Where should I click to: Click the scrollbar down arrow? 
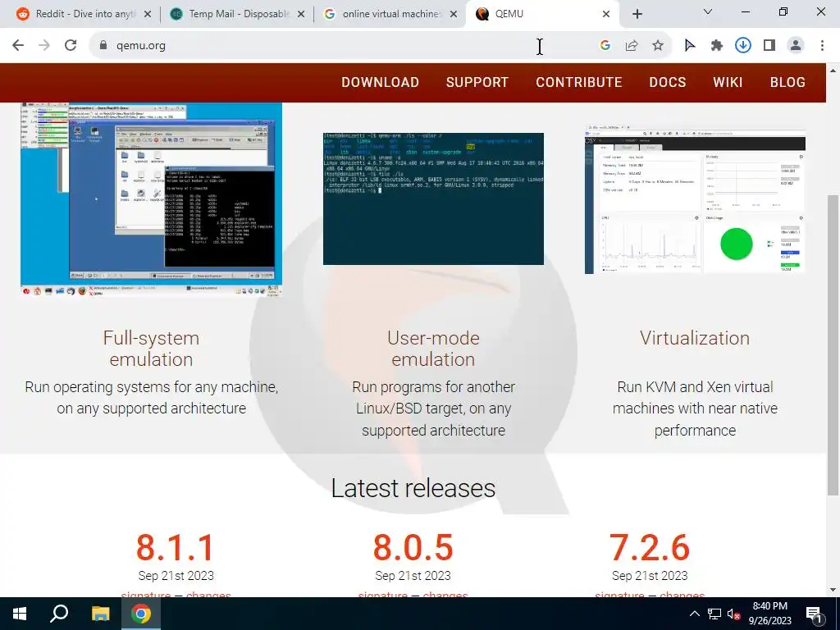pos(833,591)
